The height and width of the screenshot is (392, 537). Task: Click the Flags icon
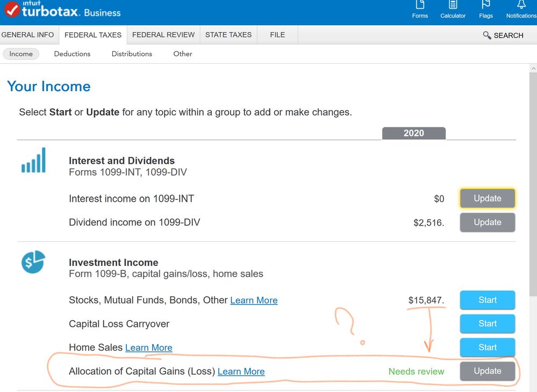486,6
